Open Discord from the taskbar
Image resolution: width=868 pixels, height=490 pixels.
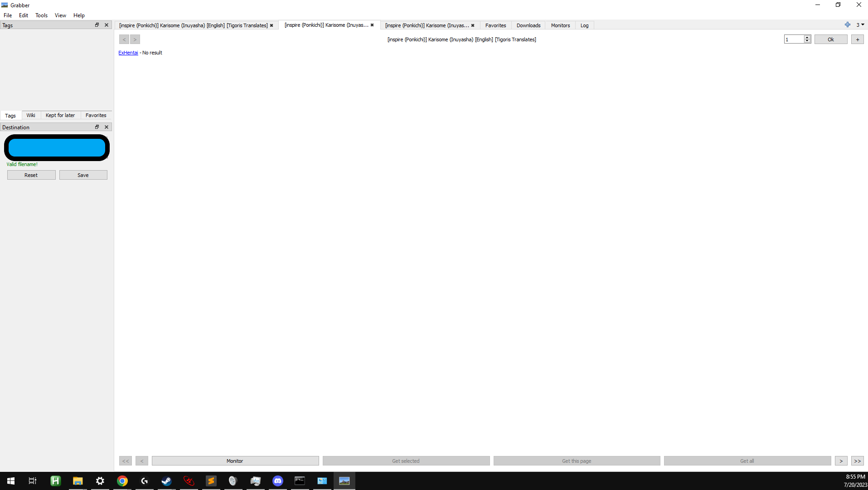(277, 480)
